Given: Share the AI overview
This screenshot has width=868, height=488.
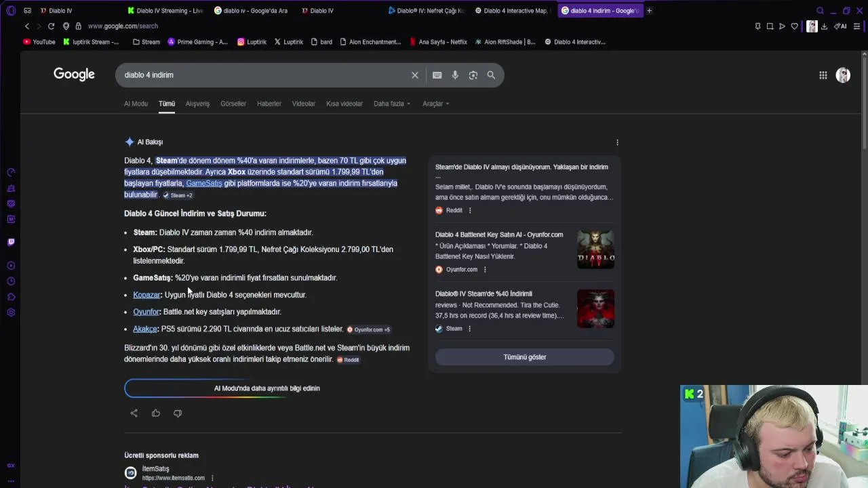Looking at the screenshot, I should click(x=134, y=413).
